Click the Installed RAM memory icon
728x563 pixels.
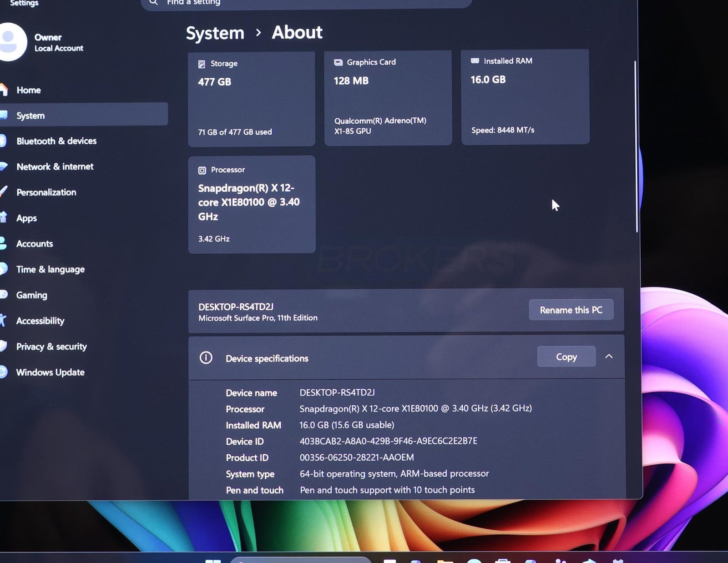(x=475, y=60)
